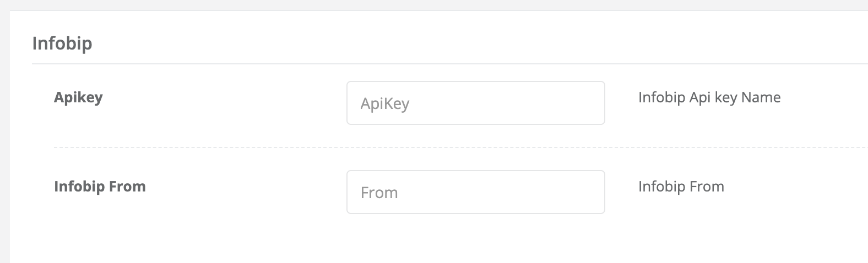The height and width of the screenshot is (263, 868).
Task: Click the ApiKey input field
Action: click(x=475, y=103)
